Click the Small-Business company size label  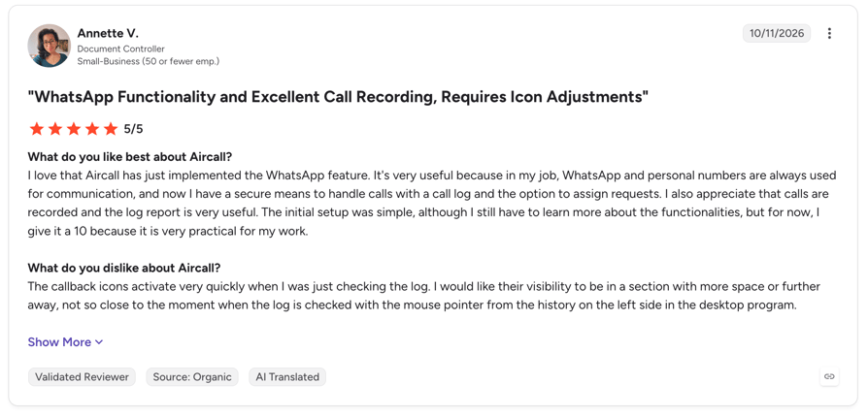pyautogui.click(x=149, y=61)
